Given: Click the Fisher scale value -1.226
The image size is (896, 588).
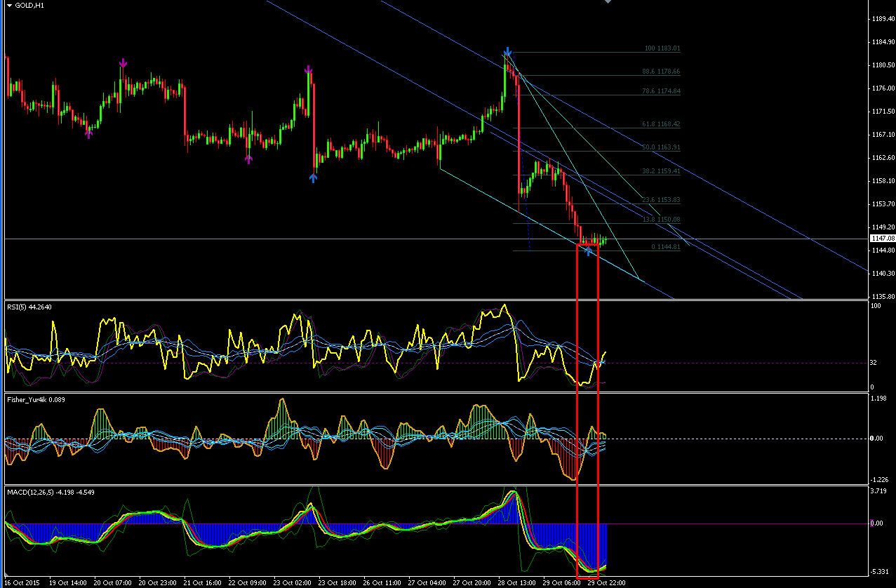Looking at the screenshot, I should click(x=879, y=479).
